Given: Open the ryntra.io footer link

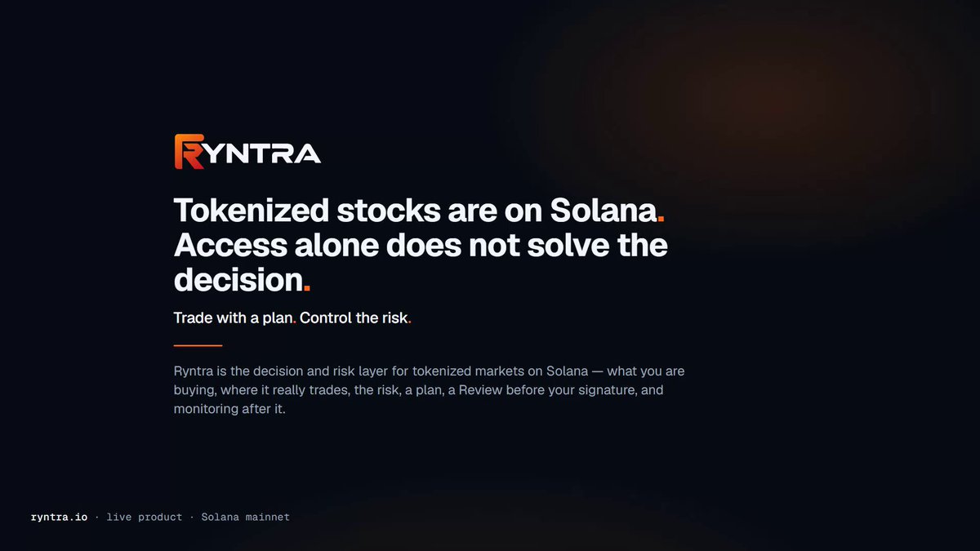Looking at the screenshot, I should tap(58, 517).
